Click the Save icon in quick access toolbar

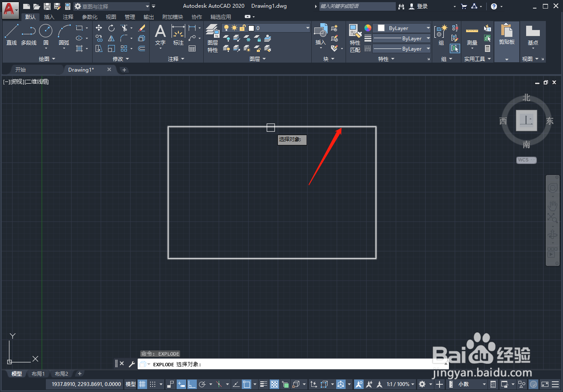click(47, 6)
